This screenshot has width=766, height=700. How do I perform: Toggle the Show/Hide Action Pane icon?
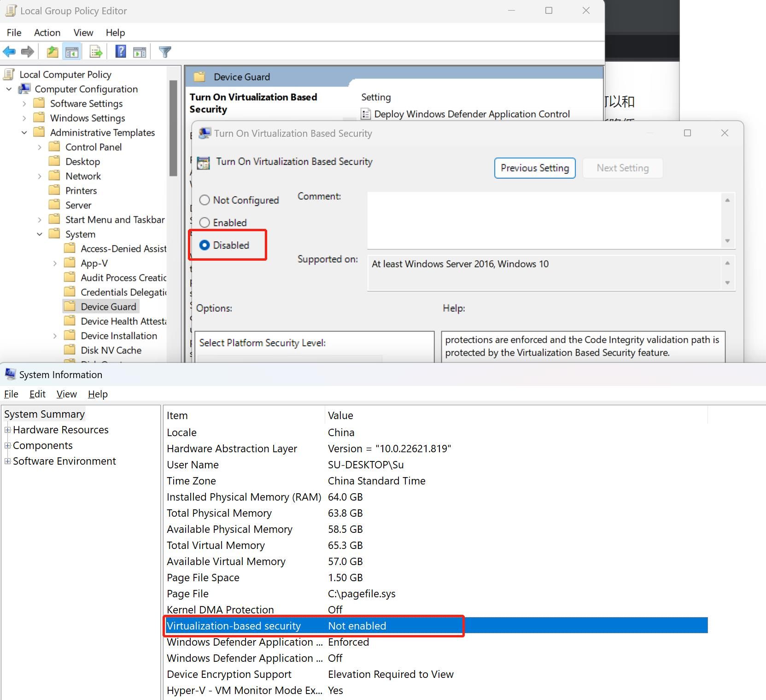(x=140, y=52)
